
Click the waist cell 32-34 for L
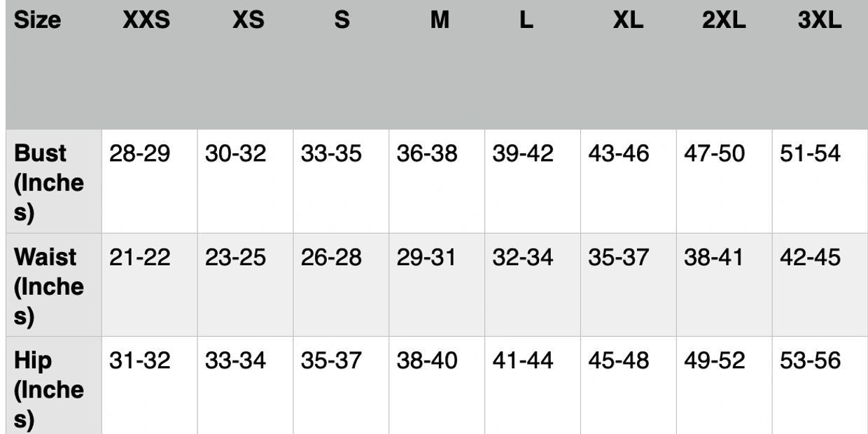[522, 258]
